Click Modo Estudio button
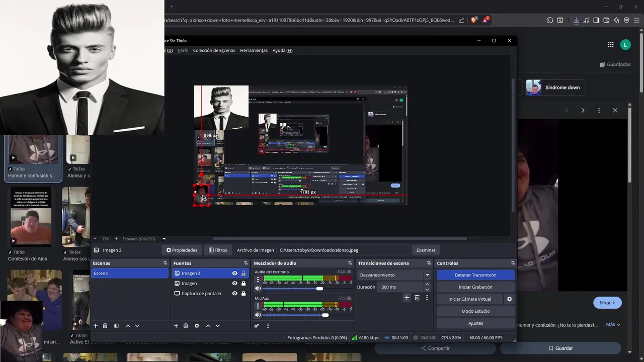The height and width of the screenshot is (362, 644). pyautogui.click(x=475, y=311)
